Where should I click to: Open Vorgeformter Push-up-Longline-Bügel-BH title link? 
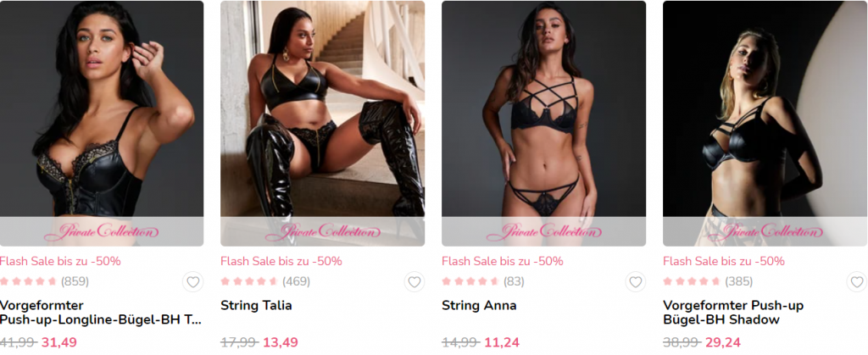coord(100,313)
